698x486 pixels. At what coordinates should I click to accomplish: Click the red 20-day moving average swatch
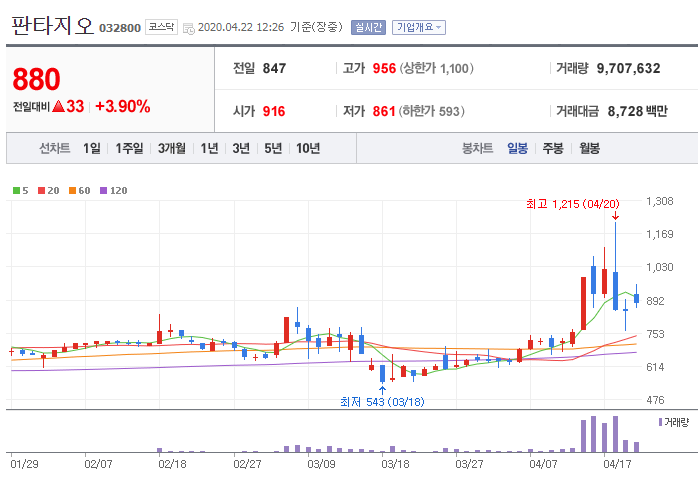41,190
